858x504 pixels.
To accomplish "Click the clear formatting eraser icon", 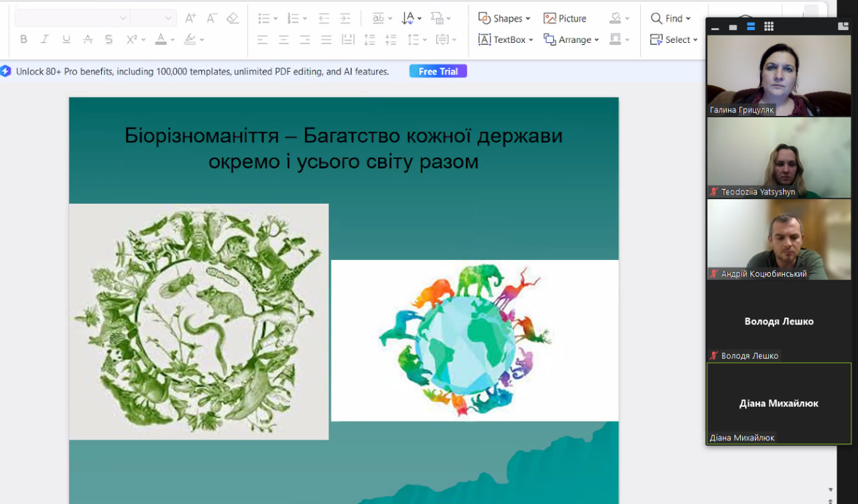I will coord(233,18).
